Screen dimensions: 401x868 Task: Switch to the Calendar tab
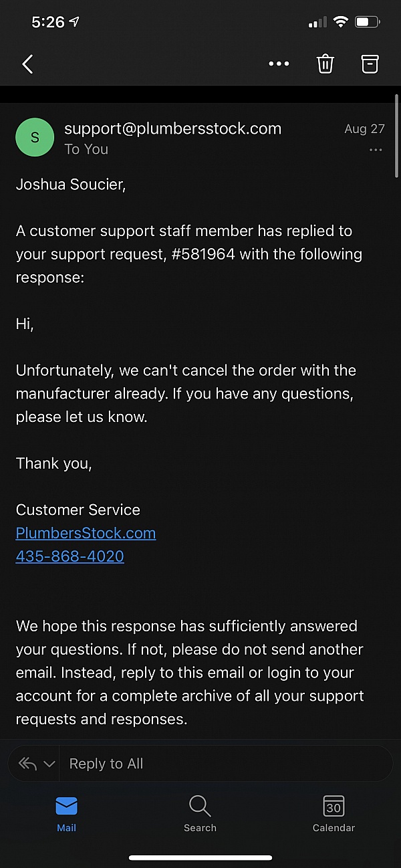point(333,814)
